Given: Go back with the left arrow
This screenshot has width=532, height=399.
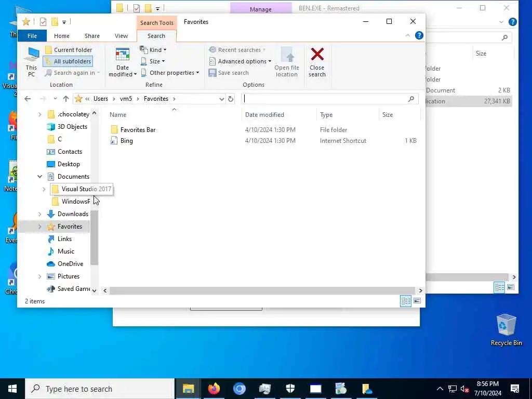Looking at the screenshot, I should (28, 99).
